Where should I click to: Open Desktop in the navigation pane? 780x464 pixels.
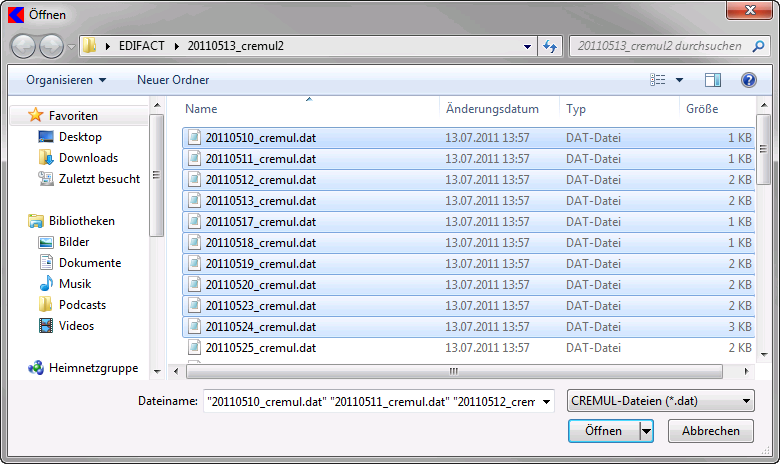pos(80,136)
